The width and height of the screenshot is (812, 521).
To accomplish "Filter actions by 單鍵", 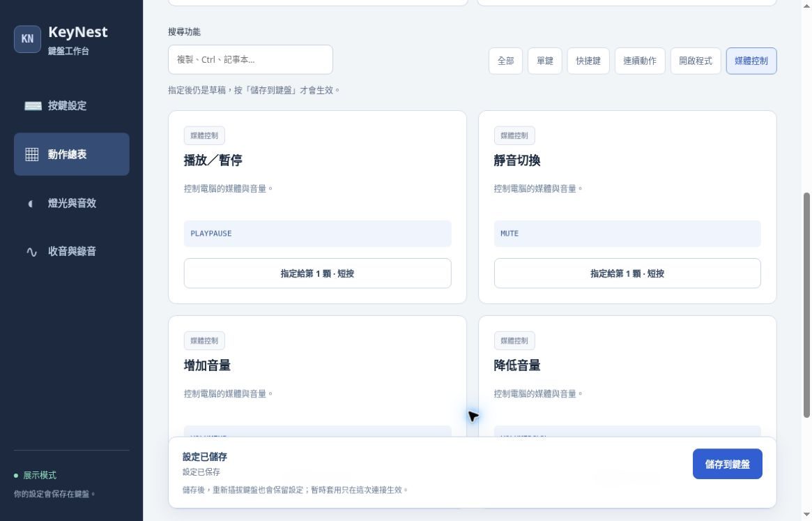I will pyautogui.click(x=545, y=61).
